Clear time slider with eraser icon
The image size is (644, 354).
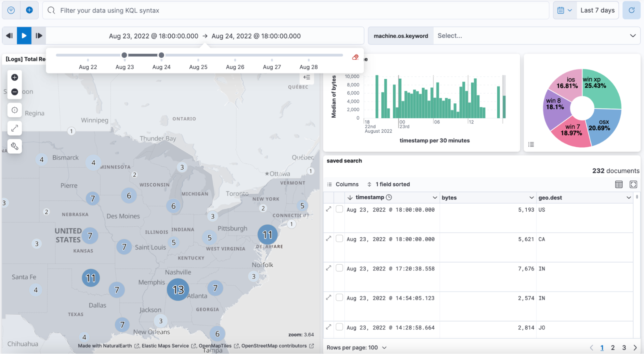355,57
